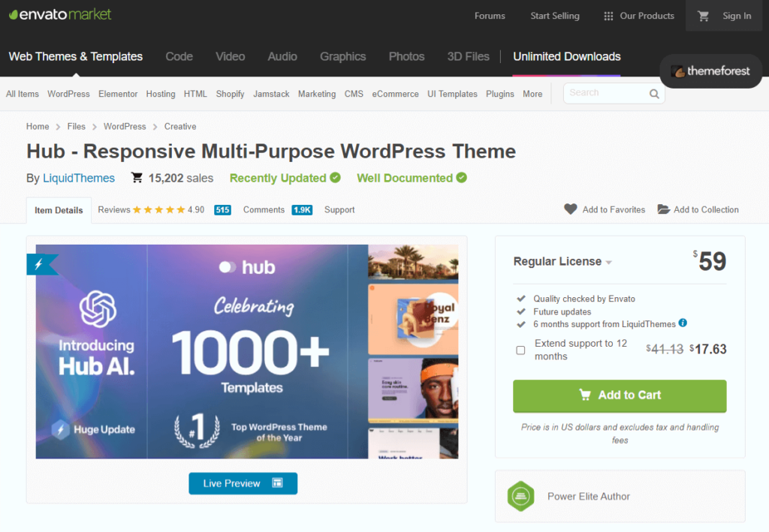Click the Power Elite Author label

(x=589, y=496)
